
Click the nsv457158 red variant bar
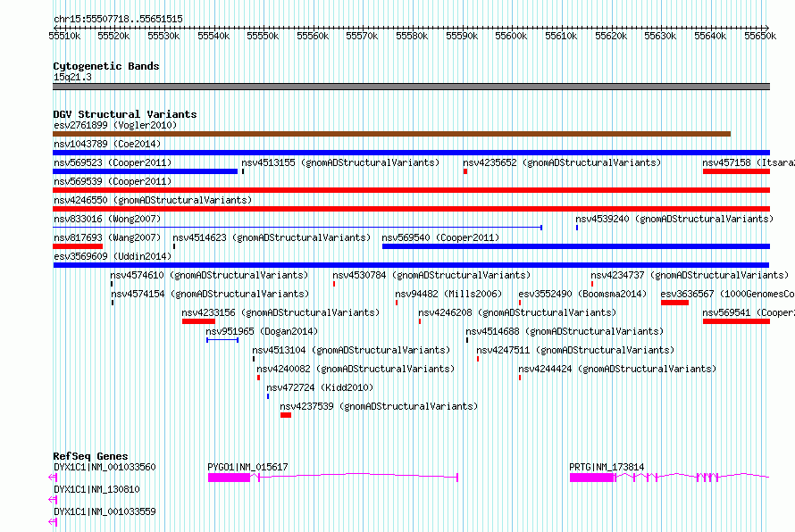coord(736,171)
